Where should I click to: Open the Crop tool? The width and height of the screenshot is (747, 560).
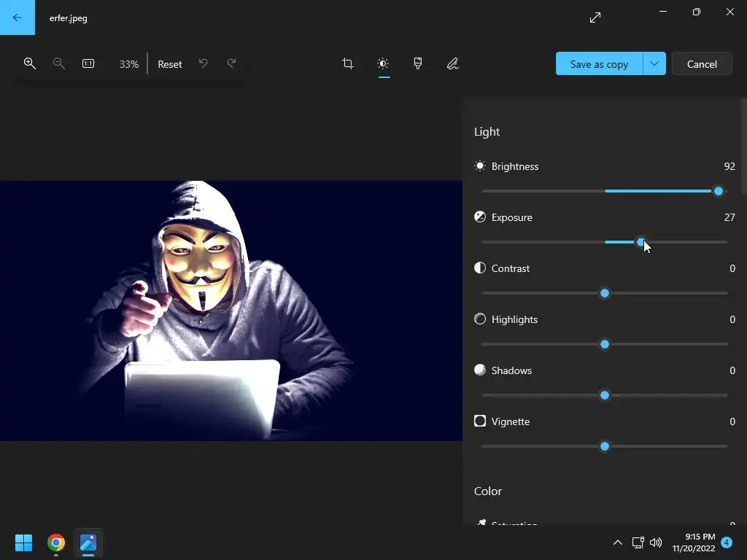pyautogui.click(x=348, y=63)
